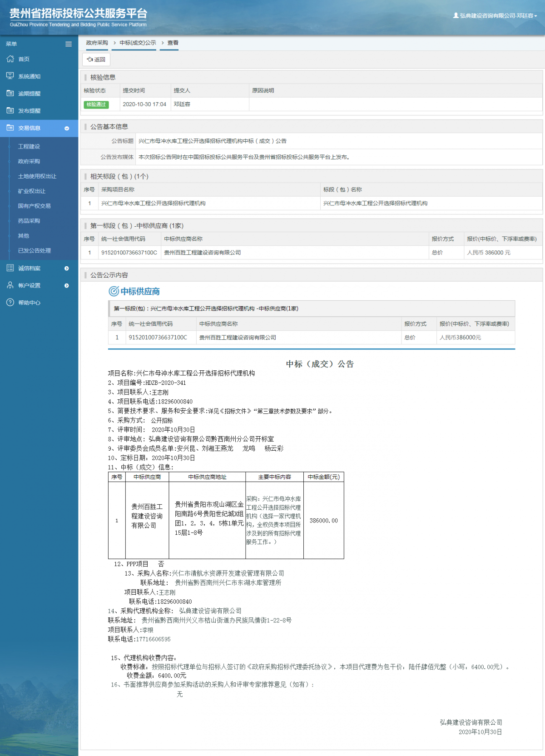Viewport: 545px width, 756px height.
Task: Click 查看 breadcrumb item
Action: click(173, 43)
